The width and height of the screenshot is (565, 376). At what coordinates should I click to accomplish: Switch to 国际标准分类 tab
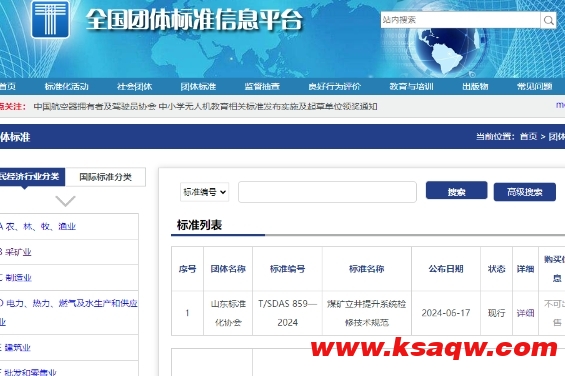106,177
